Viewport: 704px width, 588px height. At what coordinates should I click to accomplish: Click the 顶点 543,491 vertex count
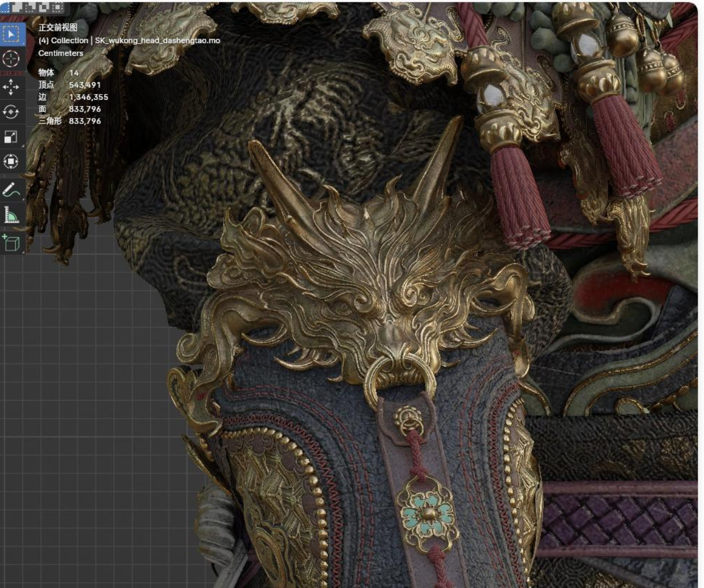pos(69,84)
